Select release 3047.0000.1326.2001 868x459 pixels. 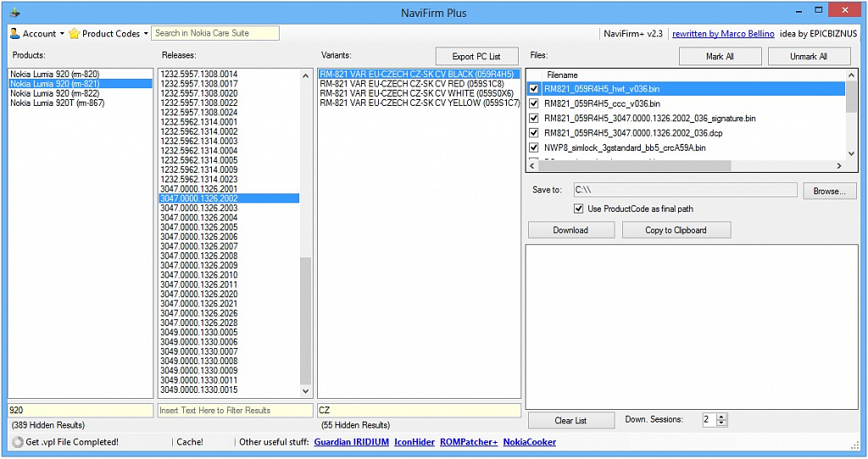[x=229, y=189]
